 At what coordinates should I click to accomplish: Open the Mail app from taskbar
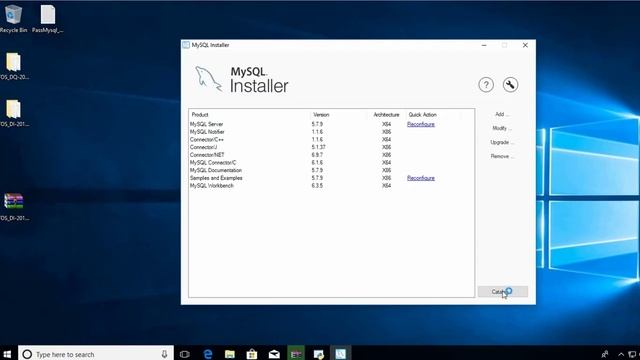(274, 354)
